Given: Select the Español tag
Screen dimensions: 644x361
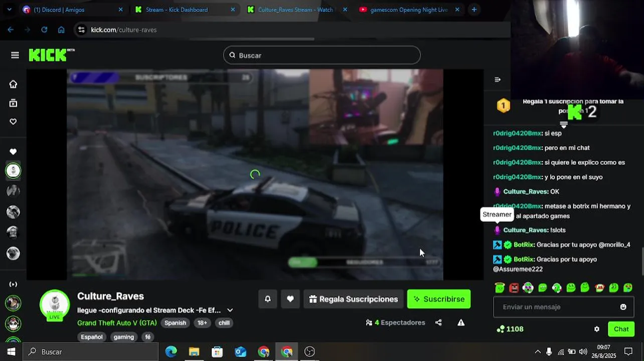Looking at the screenshot, I should 92,337.
